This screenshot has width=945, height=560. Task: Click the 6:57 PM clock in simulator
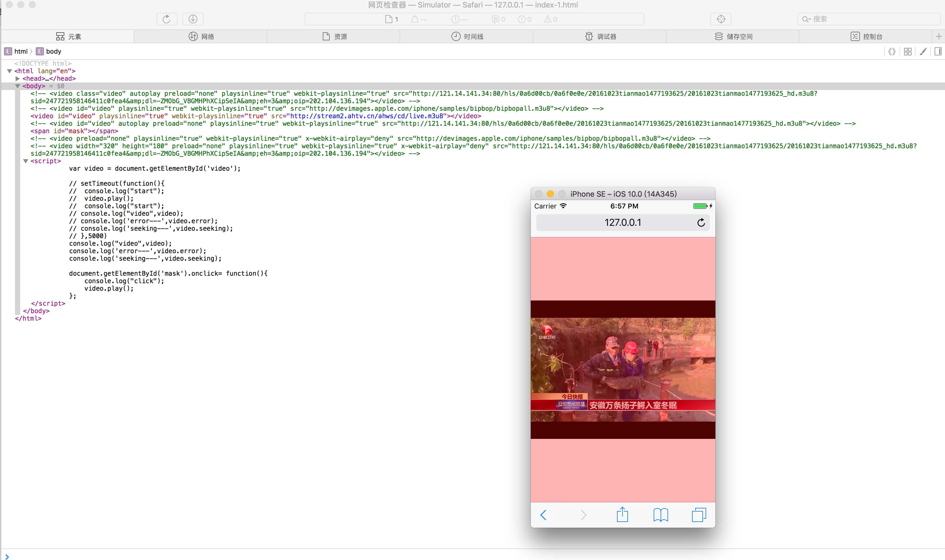[x=624, y=206]
